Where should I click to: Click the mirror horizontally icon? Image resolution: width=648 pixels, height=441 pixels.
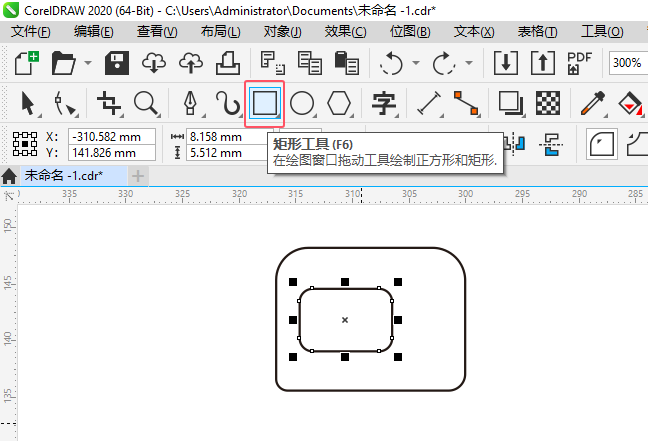tap(514, 144)
